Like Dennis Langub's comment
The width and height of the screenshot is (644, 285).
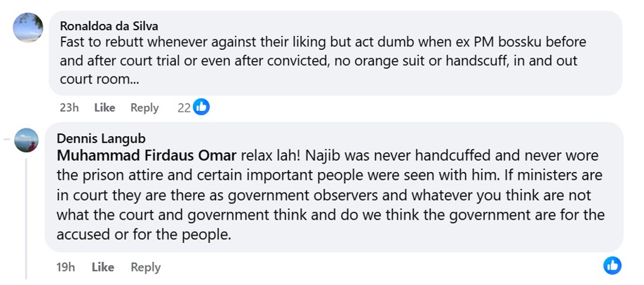click(102, 267)
